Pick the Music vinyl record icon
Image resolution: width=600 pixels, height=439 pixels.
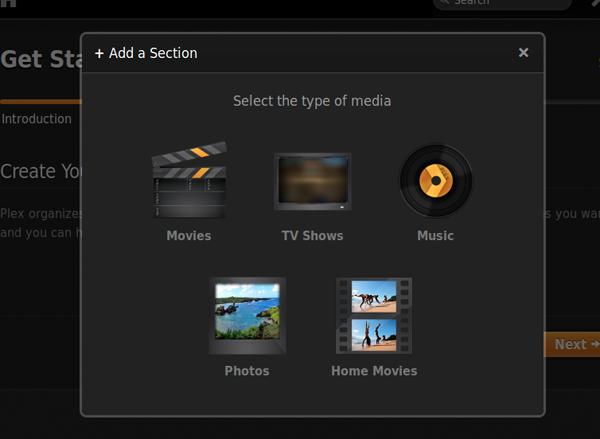click(435, 181)
